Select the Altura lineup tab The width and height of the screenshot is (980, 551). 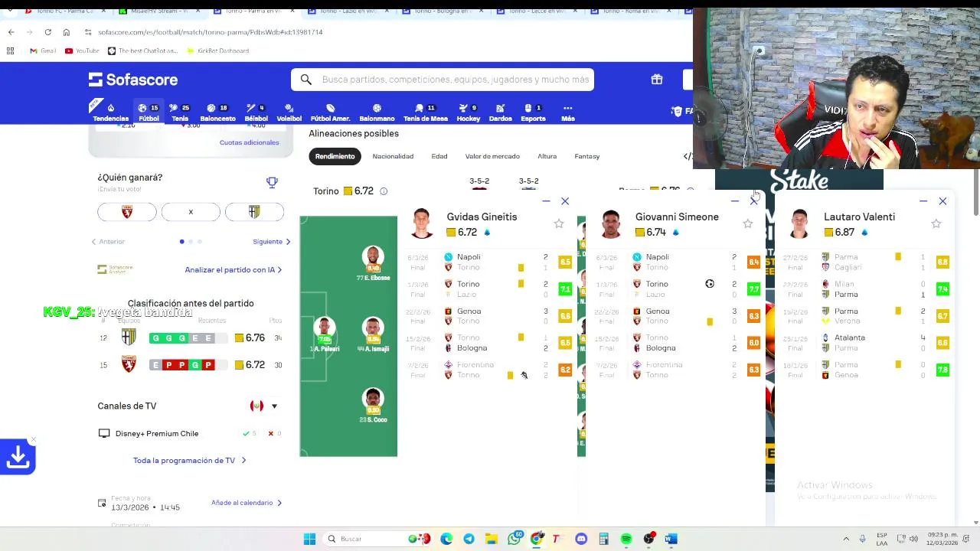pos(547,156)
